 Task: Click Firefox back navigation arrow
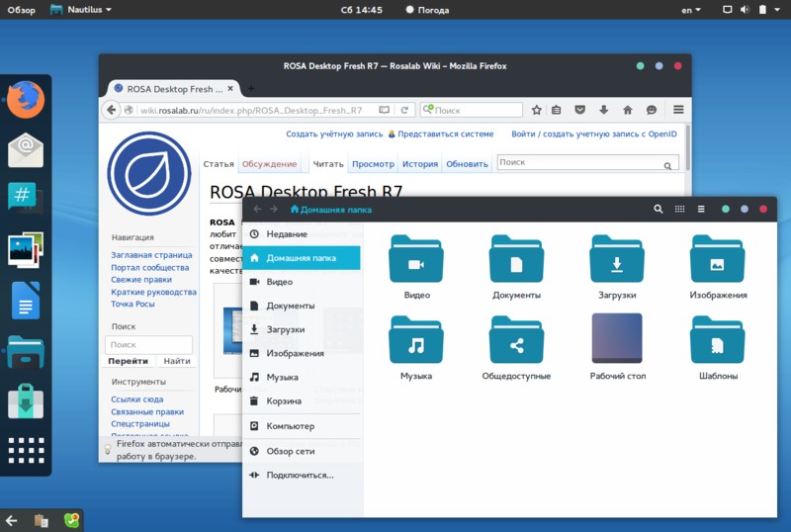pos(112,110)
